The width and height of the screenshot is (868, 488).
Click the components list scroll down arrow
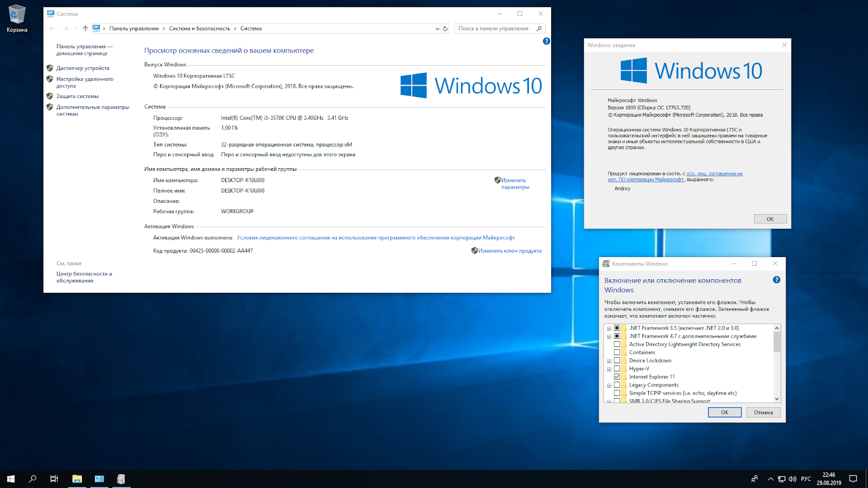pyautogui.click(x=777, y=399)
